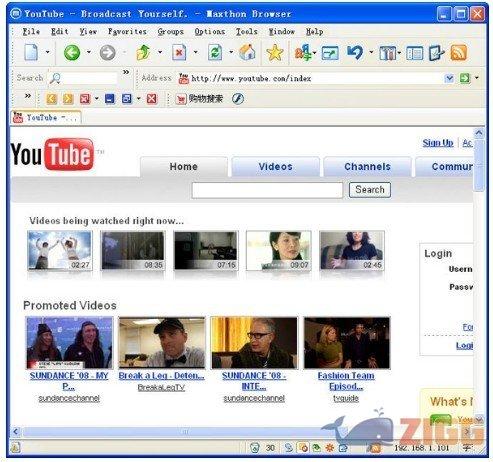Open the Stop button dropdown arrow

click(196, 52)
